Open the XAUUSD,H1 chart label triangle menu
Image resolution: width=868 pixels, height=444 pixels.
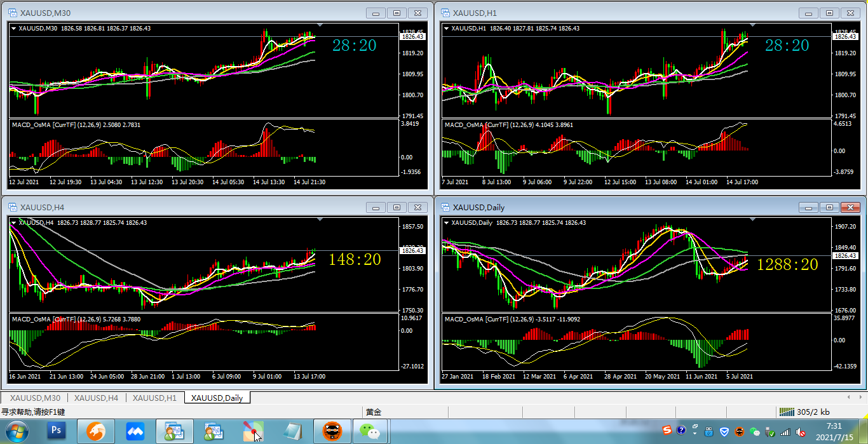447,28
